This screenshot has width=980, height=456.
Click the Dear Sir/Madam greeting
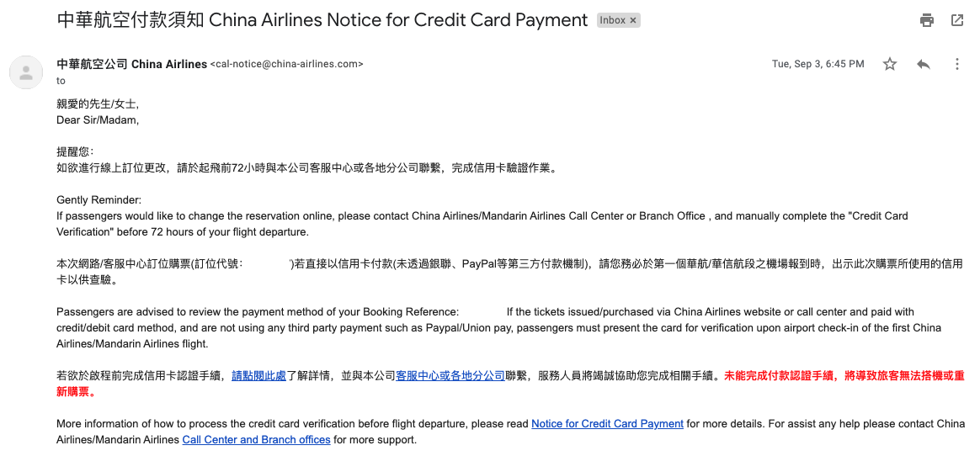(x=98, y=120)
